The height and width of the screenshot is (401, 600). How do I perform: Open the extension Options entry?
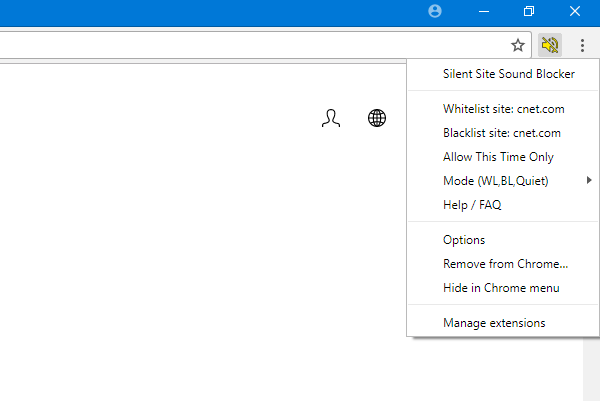464,240
